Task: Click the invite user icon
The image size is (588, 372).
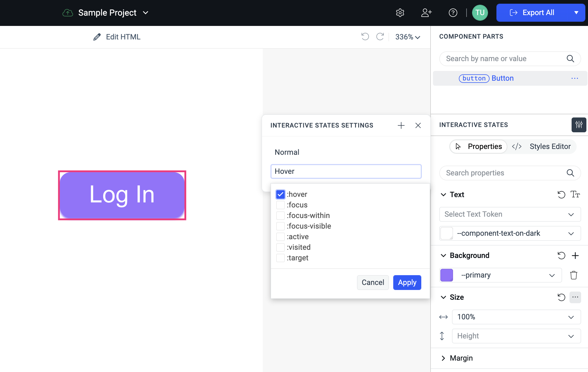Action: (x=426, y=13)
